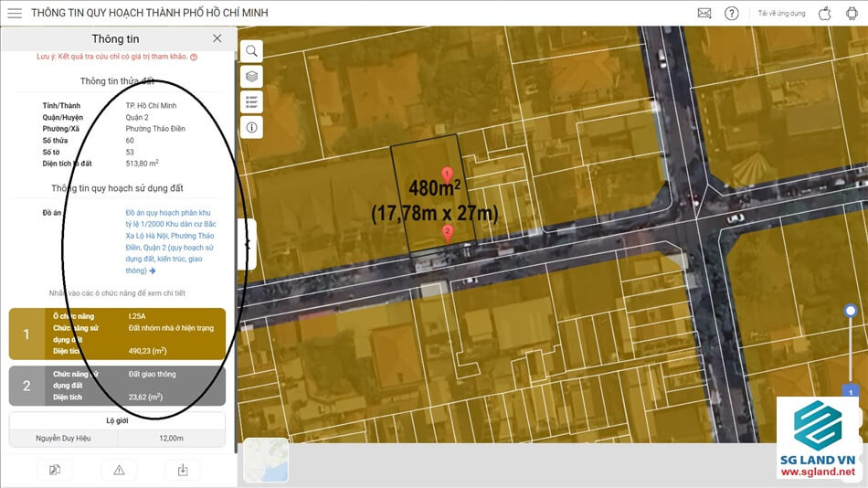Click the download button in panel footer
Image resolution: width=868 pixels, height=488 pixels.
click(183, 470)
